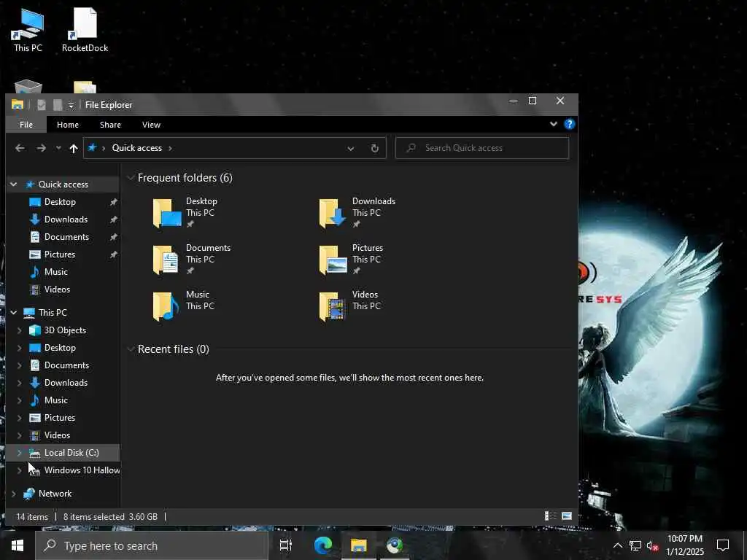Launch Microsoft Edge from the taskbar
747x560 pixels.
[323, 545]
